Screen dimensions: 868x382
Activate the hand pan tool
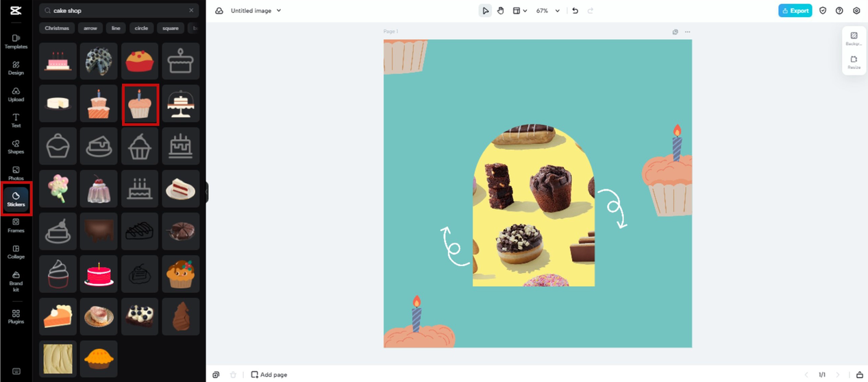[500, 11]
